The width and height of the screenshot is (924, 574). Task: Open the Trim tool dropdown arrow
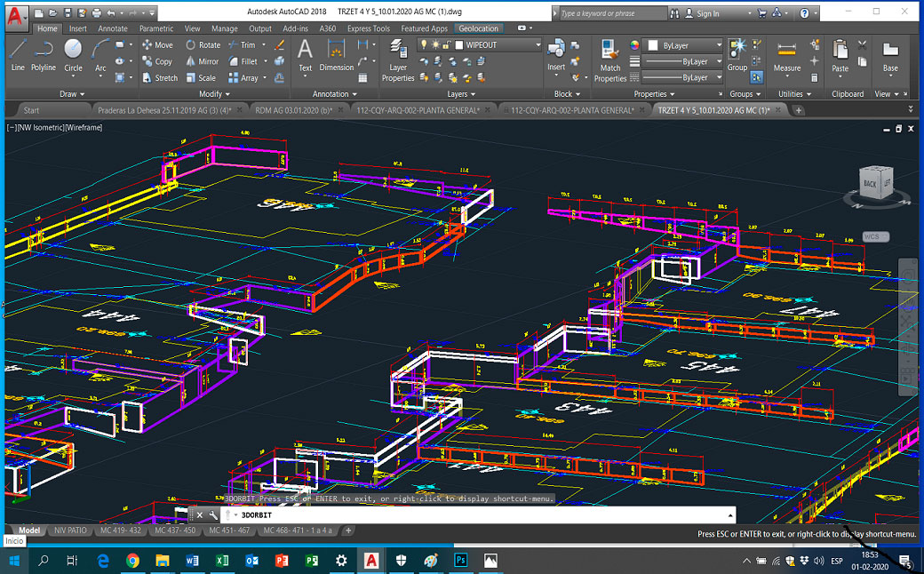pos(263,44)
